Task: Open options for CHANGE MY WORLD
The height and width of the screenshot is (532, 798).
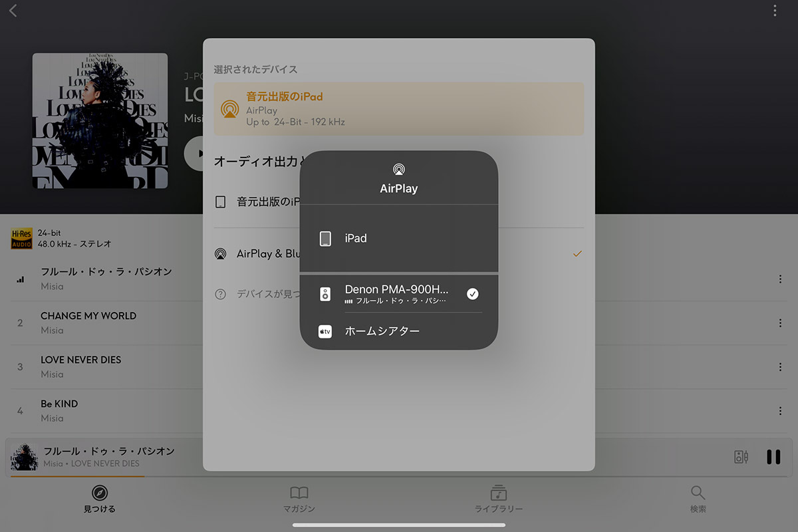Action: [x=780, y=323]
